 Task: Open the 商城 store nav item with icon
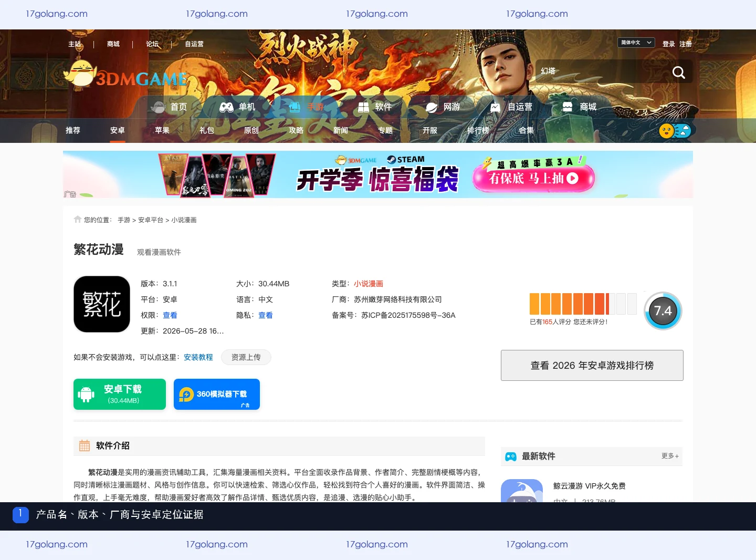[580, 107]
